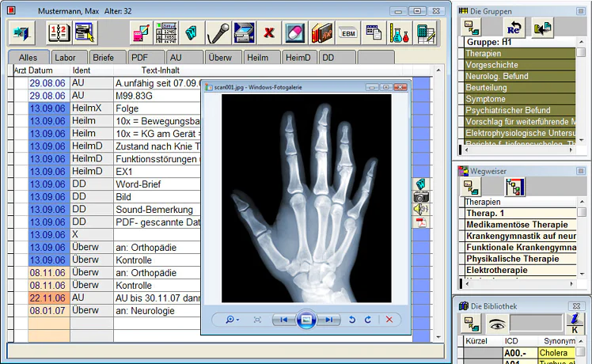Open the medication pill icon
The width and height of the screenshot is (592, 364).
point(295,33)
